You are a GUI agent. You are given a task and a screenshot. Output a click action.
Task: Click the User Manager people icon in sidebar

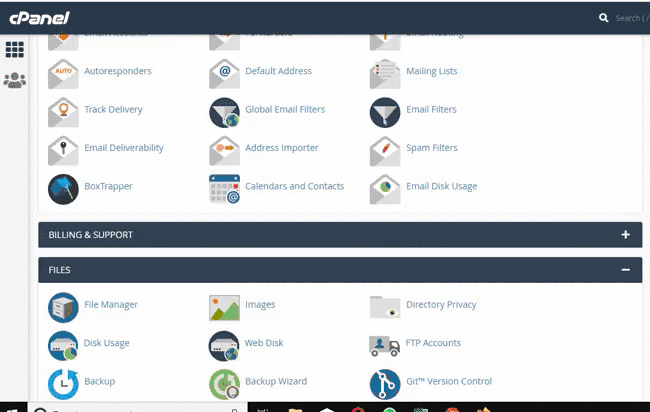pyautogui.click(x=15, y=80)
